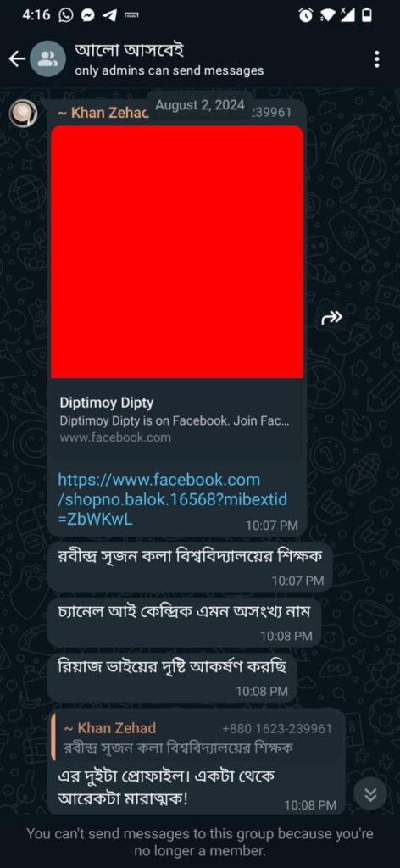Open the three-dot overflow menu

click(377, 59)
